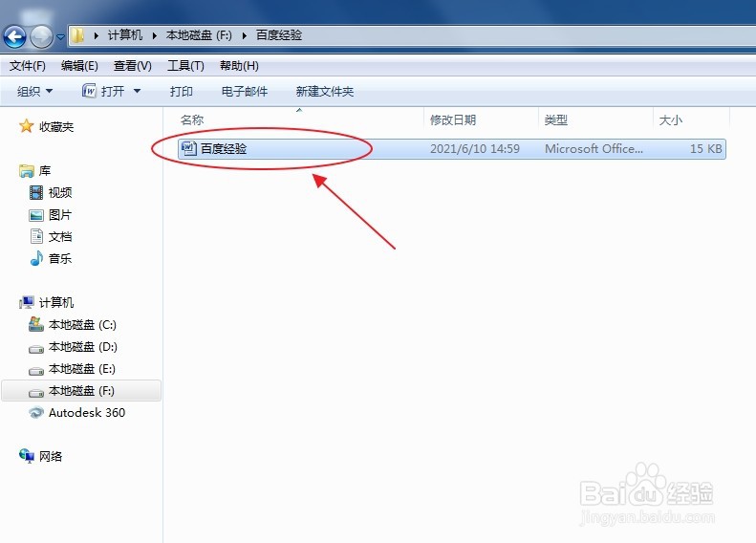Open the 组织 dropdown

click(x=34, y=91)
